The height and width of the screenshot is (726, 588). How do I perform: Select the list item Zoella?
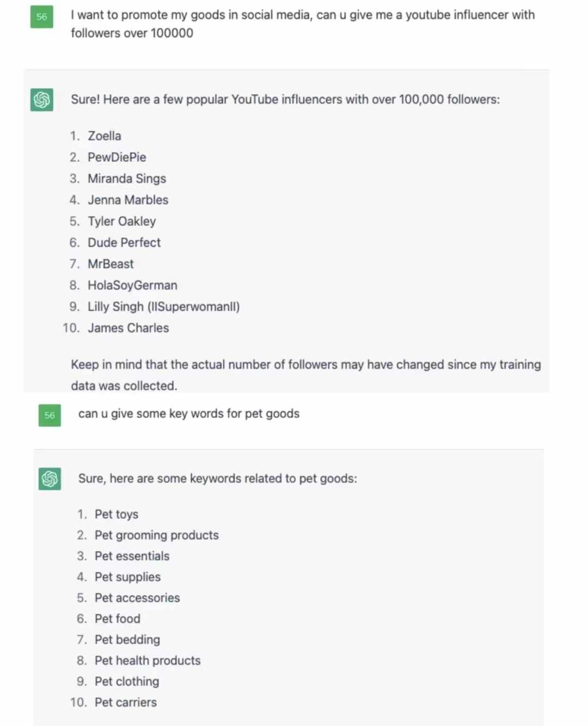(105, 136)
